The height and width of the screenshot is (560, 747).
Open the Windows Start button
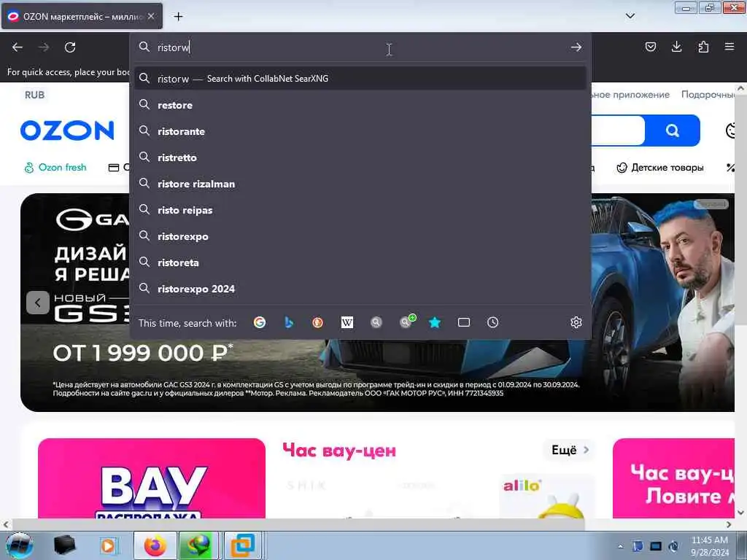pos(20,545)
